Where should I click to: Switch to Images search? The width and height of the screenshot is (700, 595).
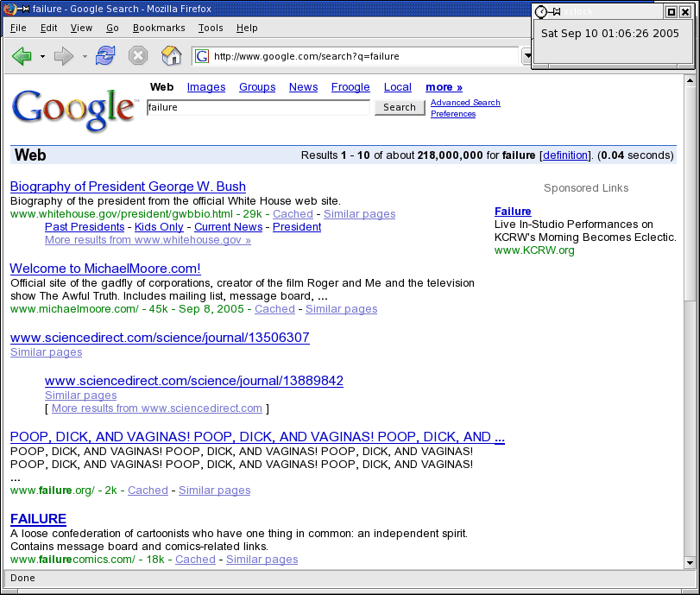tap(206, 87)
